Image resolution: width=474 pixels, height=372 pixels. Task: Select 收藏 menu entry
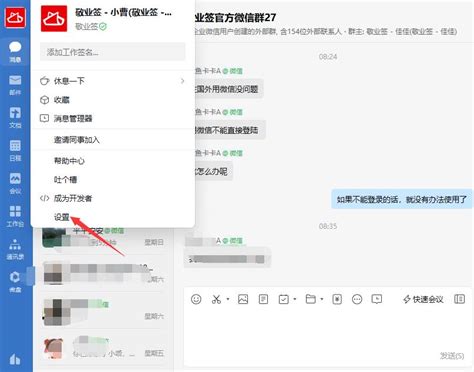point(112,100)
